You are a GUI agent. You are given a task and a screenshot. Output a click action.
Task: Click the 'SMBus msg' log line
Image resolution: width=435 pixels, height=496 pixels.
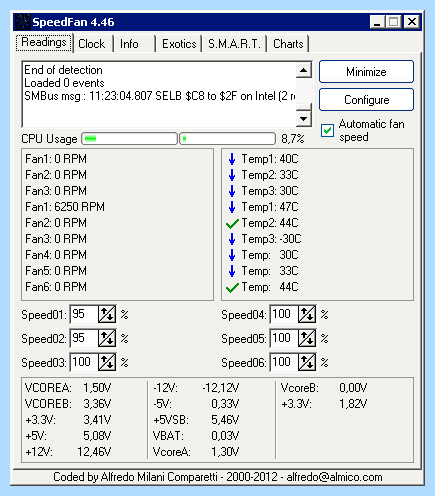160,96
